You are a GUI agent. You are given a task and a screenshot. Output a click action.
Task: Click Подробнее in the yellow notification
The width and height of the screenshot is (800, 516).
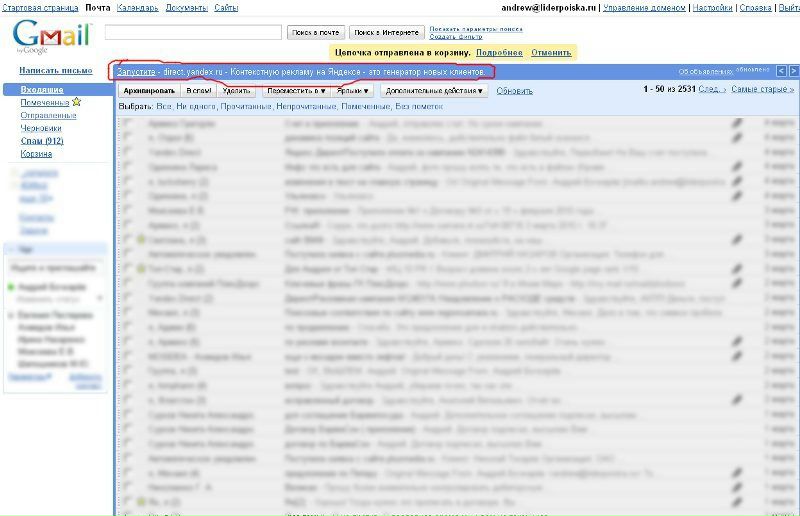pos(499,53)
